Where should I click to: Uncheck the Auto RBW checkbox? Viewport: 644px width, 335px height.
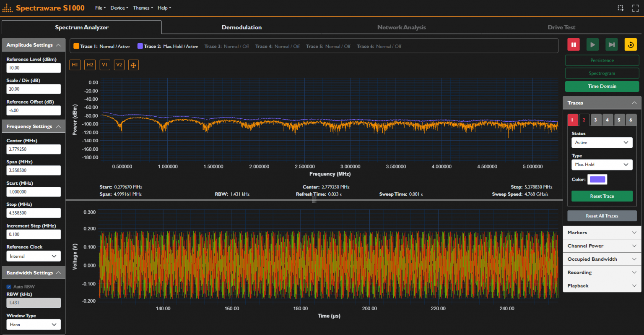point(9,286)
